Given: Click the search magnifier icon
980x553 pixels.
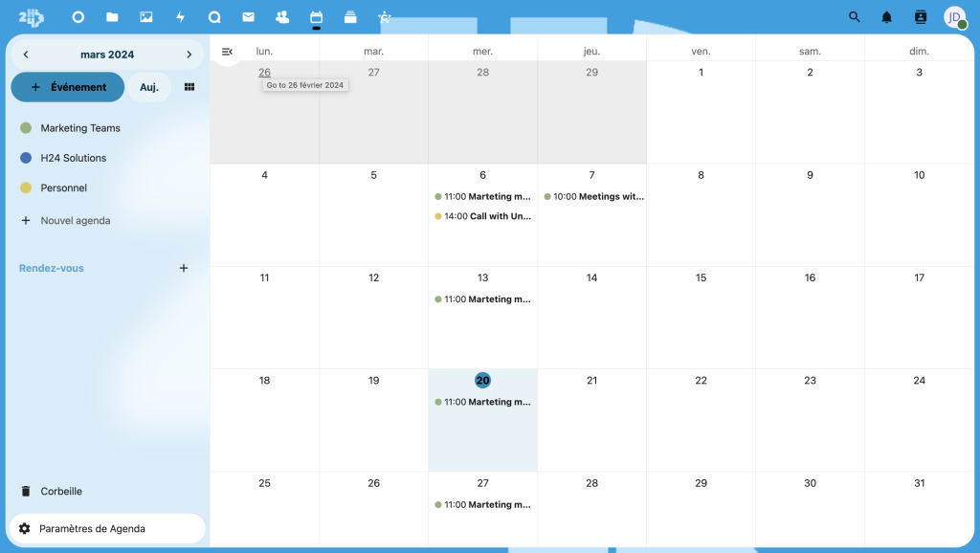Looking at the screenshot, I should (x=855, y=17).
